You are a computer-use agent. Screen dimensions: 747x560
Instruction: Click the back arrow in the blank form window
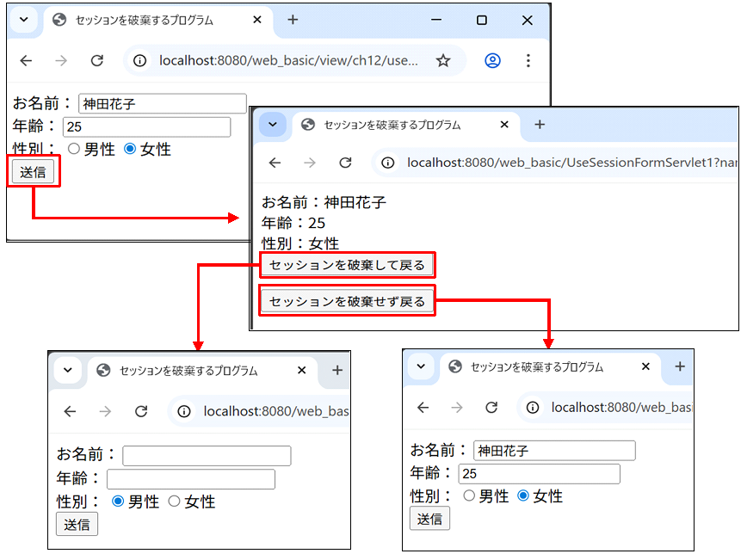tap(70, 412)
